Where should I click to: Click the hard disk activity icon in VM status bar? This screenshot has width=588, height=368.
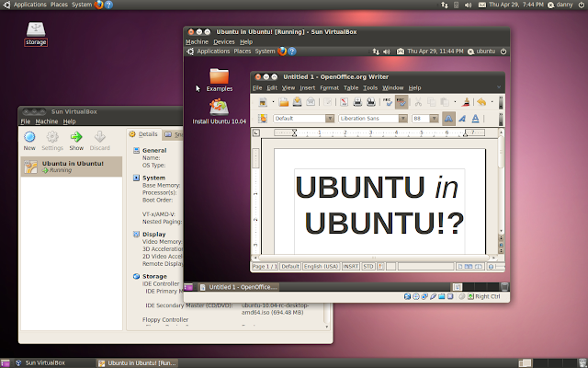(x=407, y=296)
